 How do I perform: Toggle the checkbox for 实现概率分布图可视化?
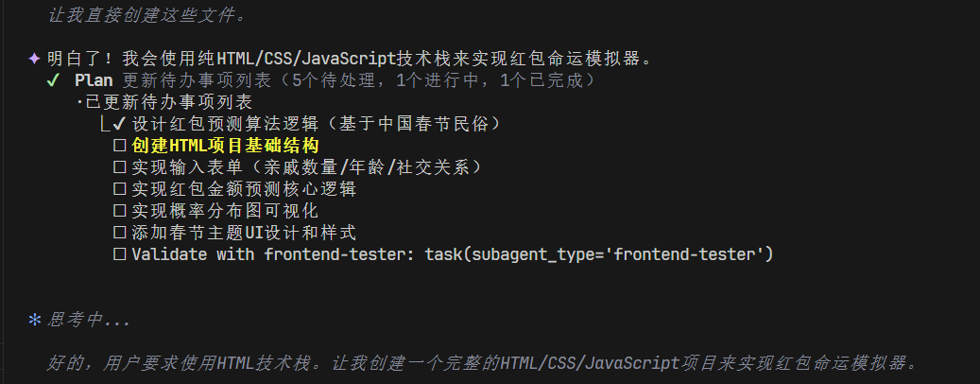119,210
